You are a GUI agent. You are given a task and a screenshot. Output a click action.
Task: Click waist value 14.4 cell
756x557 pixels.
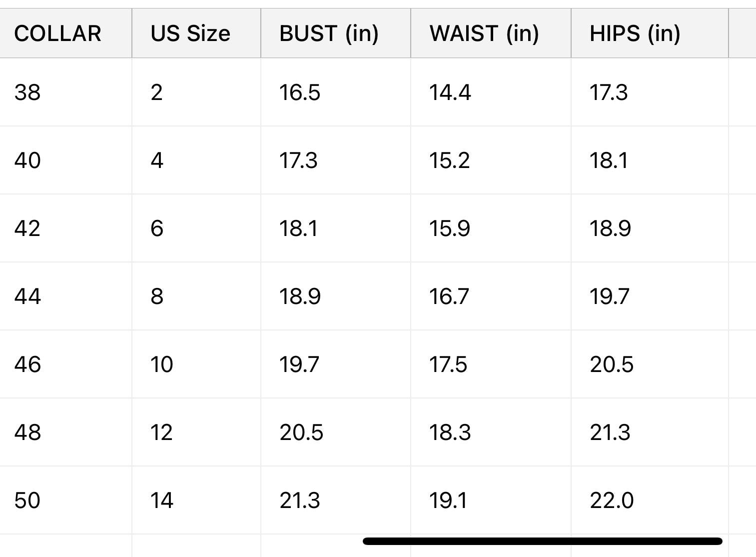pos(450,92)
